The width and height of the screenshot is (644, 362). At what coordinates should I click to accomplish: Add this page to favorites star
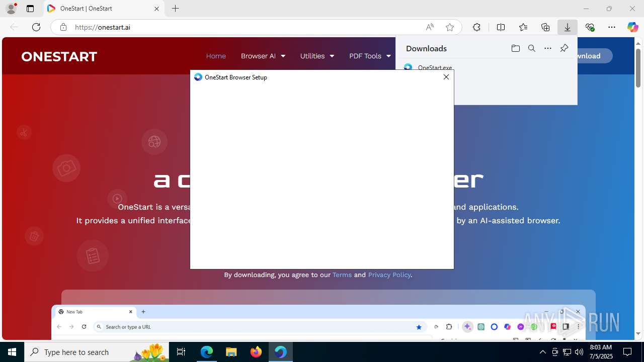point(450,27)
